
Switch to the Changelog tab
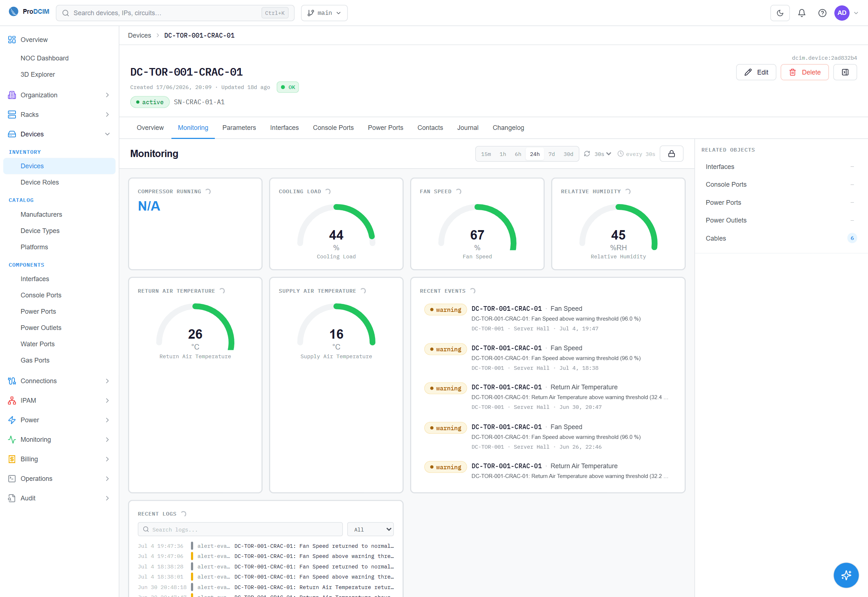[508, 128]
